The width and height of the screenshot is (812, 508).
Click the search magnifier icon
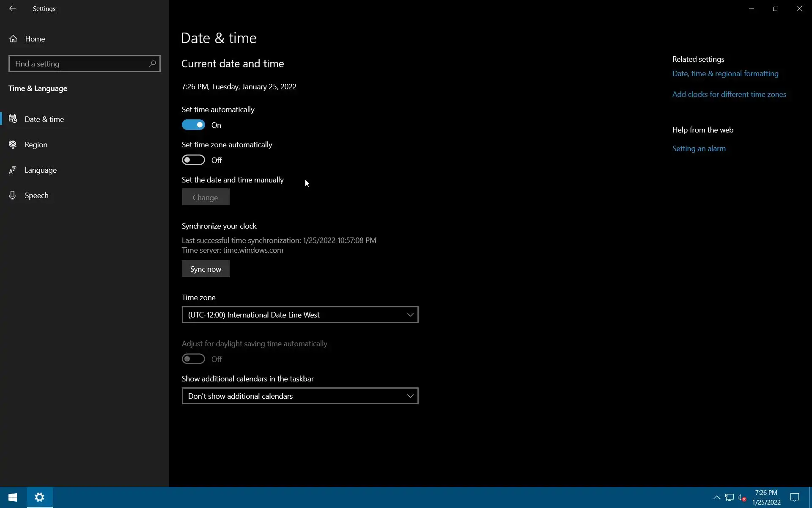click(153, 63)
